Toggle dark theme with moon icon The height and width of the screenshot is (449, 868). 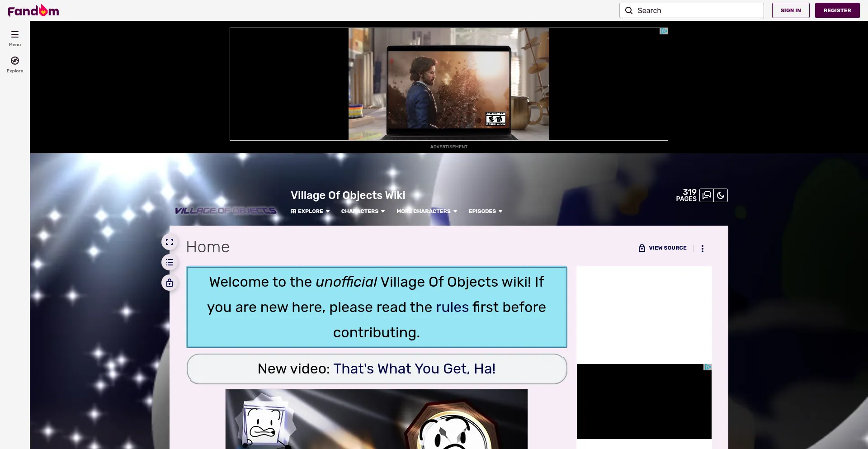tap(721, 195)
